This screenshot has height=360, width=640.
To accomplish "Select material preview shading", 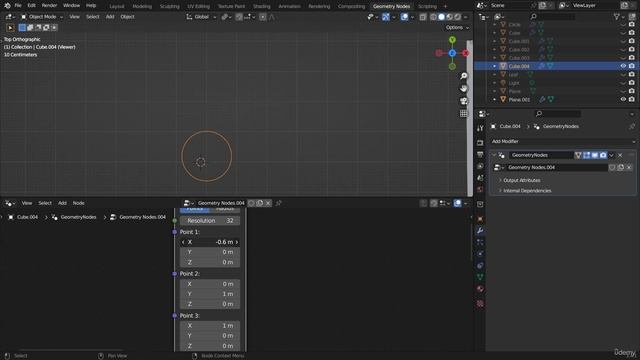I will tap(449, 17).
